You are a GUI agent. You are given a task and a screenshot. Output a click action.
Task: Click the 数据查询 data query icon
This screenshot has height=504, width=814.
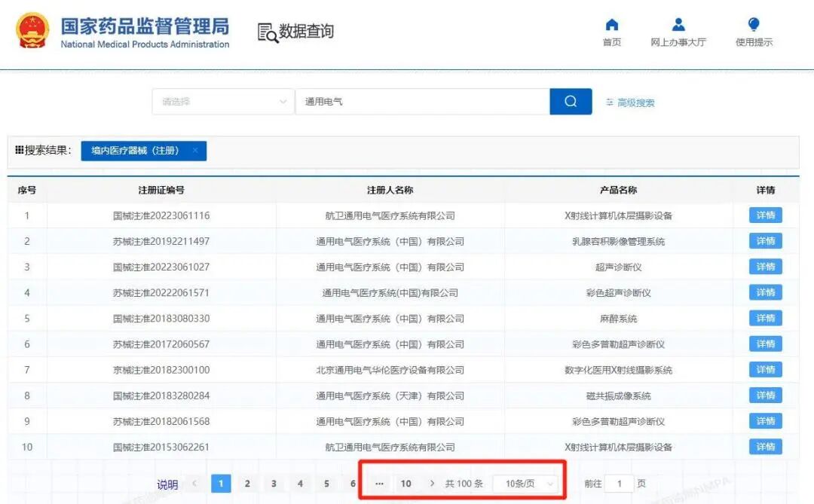coord(267,31)
